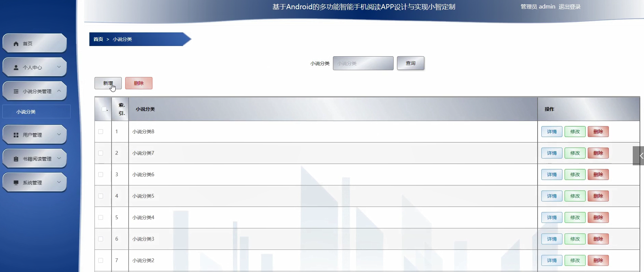Screen dimensions: 644x272
Task: Click the 首页 breadcrumb link
Action: pos(98,39)
